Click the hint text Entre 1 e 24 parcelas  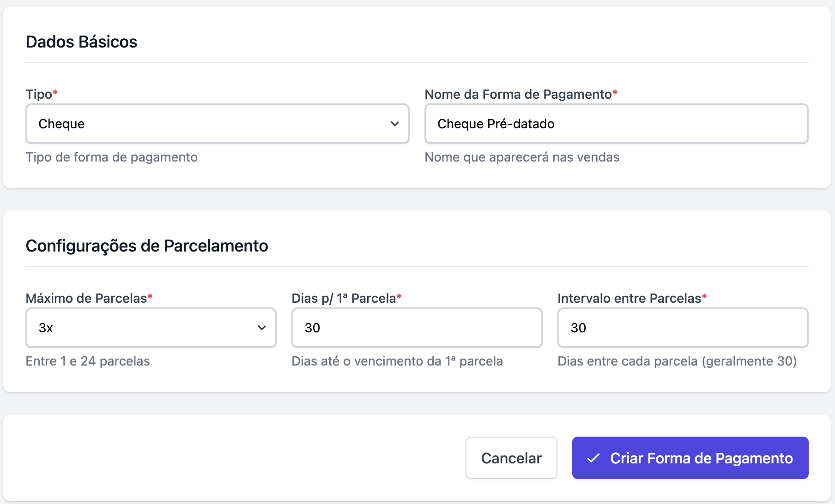[88, 361]
